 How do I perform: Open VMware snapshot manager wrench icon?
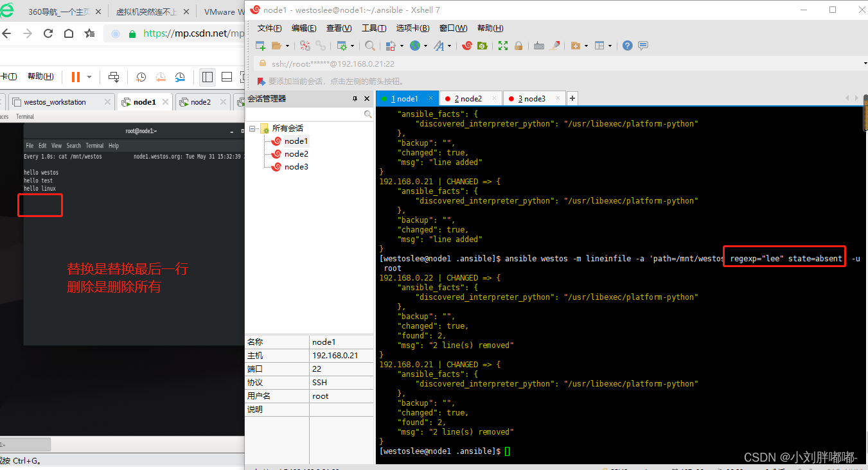181,77
